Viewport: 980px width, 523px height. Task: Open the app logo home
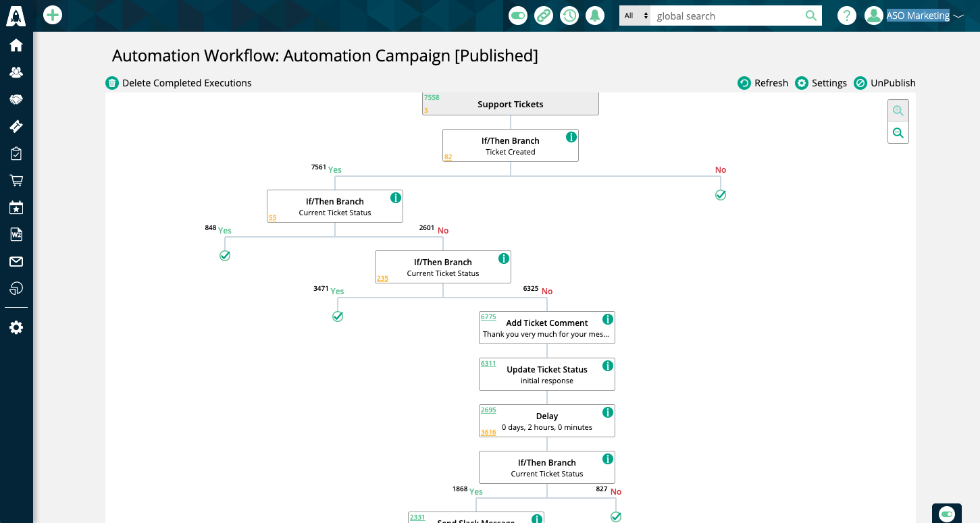point(16,15)
